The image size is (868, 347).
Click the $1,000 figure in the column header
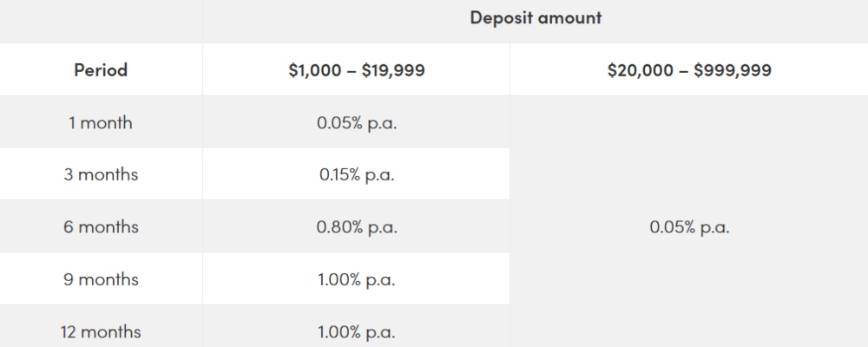click(315, 70)
